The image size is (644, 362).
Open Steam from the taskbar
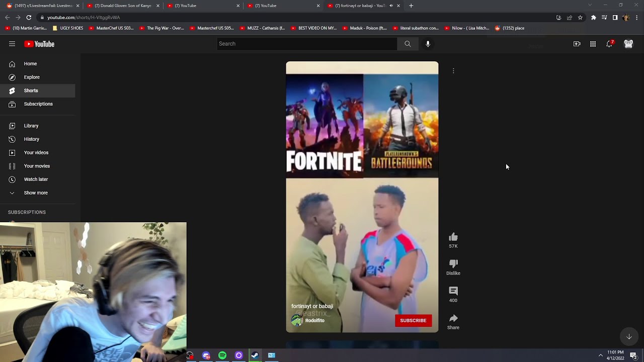tap(255, 355)
